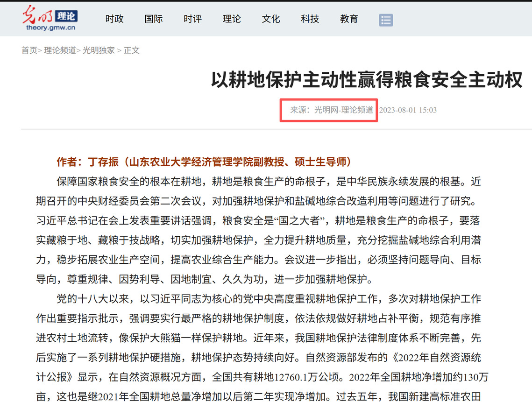Open the 科技 navigation item
The height and width of the screenshot is (402, 532).
coord(310,19)
